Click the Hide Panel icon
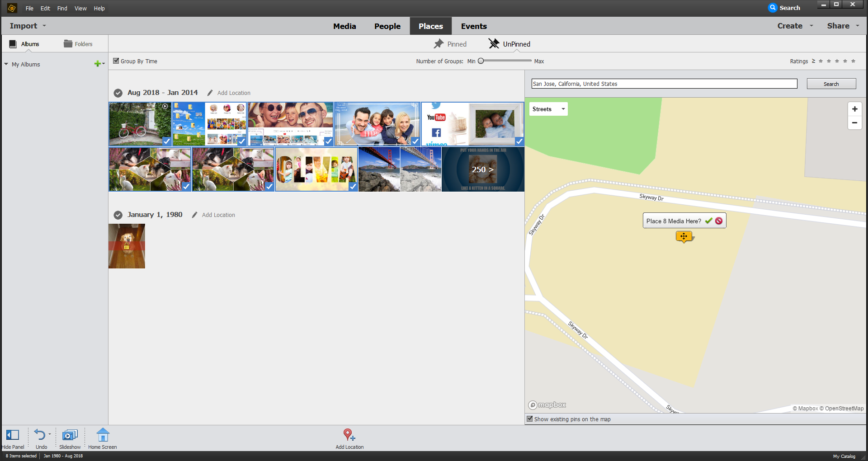868x461 pixels. [x=13, y=435]
